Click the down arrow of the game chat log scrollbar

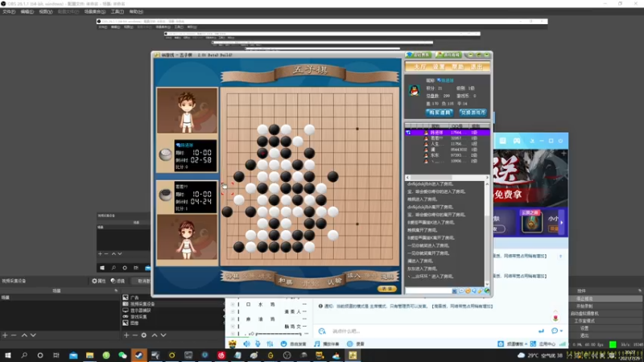[x=487, y=284]
